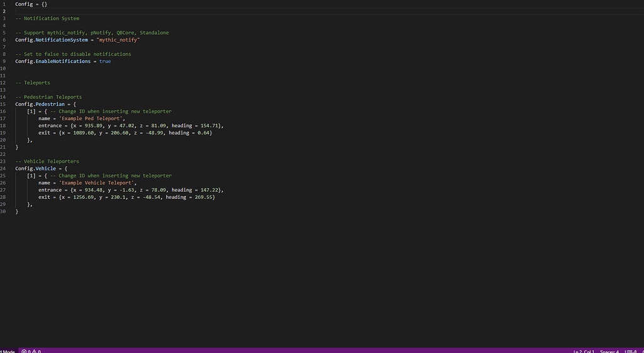The image size is (644, 353).
Task: Click the restricted Mode status item
Action: (8, 351)
